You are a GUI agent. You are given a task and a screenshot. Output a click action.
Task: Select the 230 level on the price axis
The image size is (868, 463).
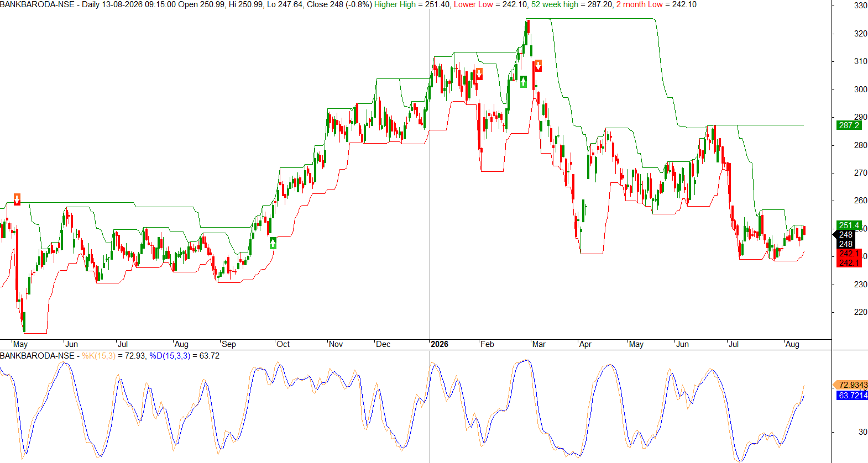pos(861,285)
